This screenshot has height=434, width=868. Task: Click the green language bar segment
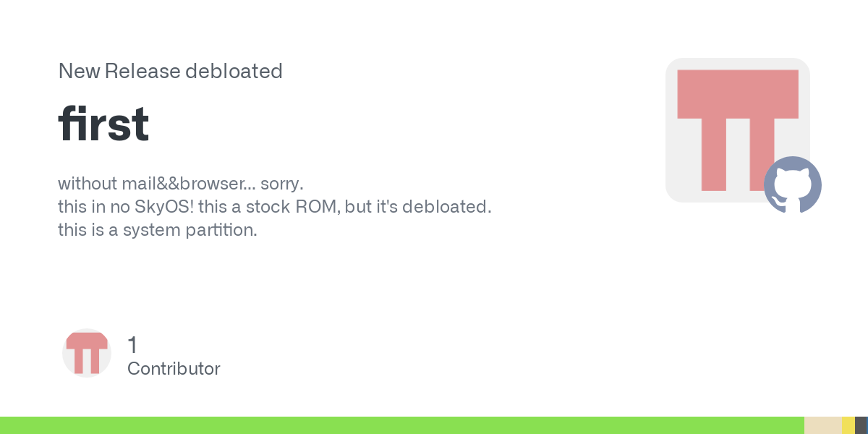pos(402,425)
